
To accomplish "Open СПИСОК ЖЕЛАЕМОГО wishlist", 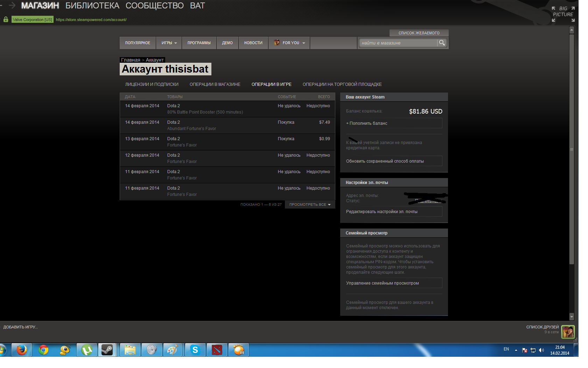I will click(419, 33).
